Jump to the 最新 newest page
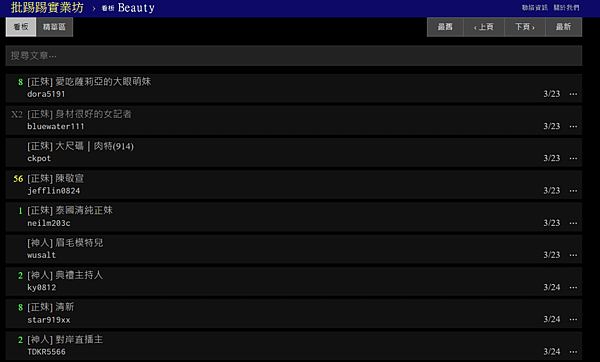The image size is (600, 362). tap(563, 27)
